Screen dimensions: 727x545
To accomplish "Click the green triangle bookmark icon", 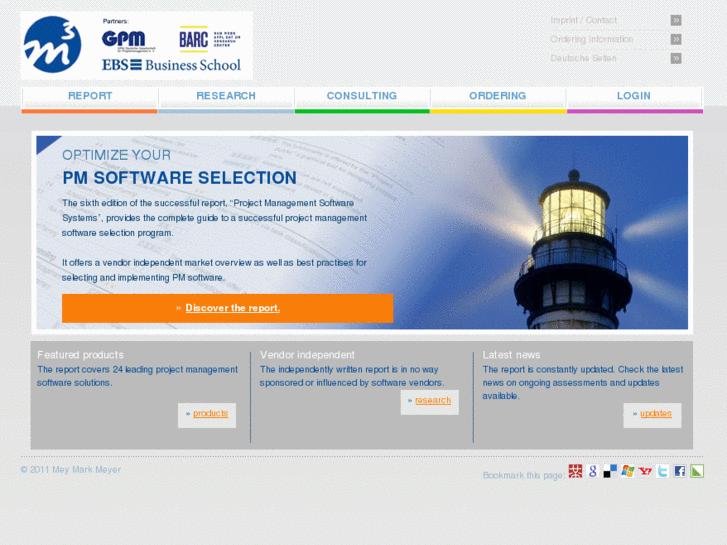I will 697,471.
